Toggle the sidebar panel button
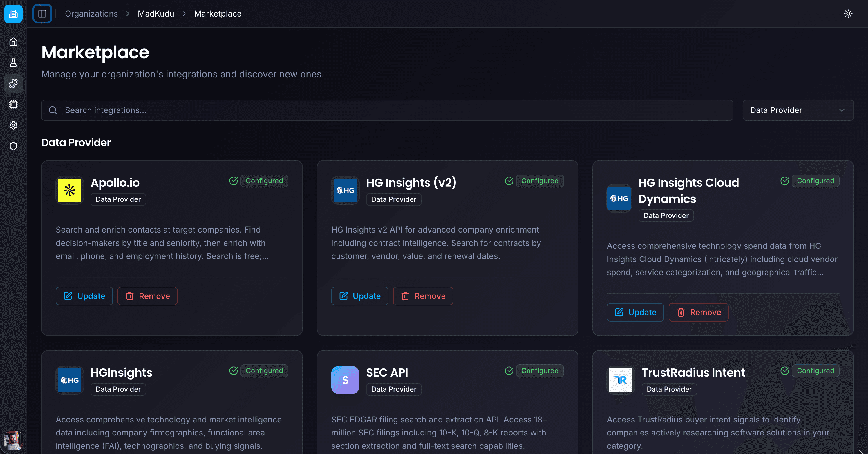The image size is (868, 454). point(42,14)
